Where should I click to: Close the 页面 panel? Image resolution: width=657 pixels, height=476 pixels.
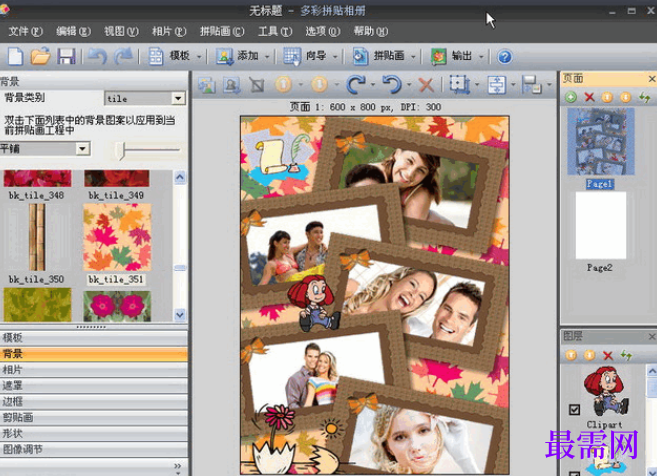pyautogui.click(x=652, y=79)
